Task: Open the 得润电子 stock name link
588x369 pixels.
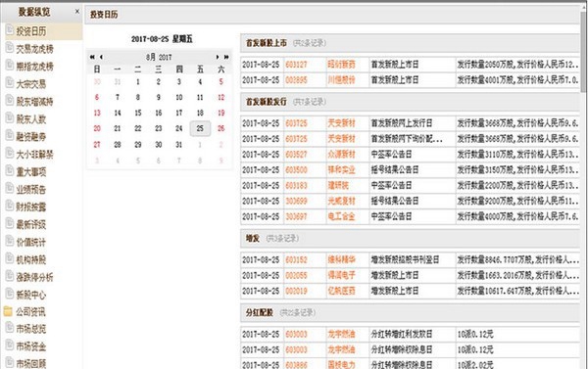Action: click(x=341, y=275)
